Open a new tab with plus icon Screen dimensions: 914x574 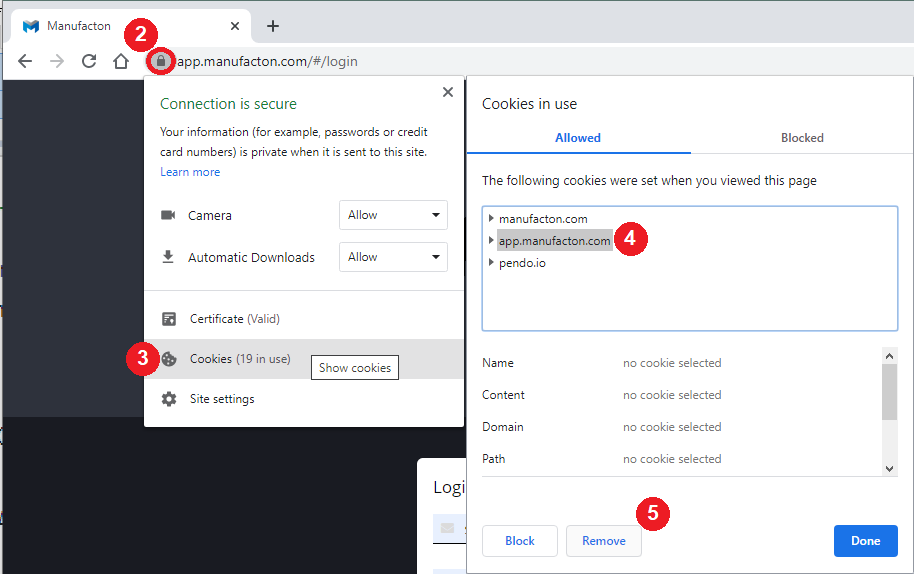pos(273,26)
